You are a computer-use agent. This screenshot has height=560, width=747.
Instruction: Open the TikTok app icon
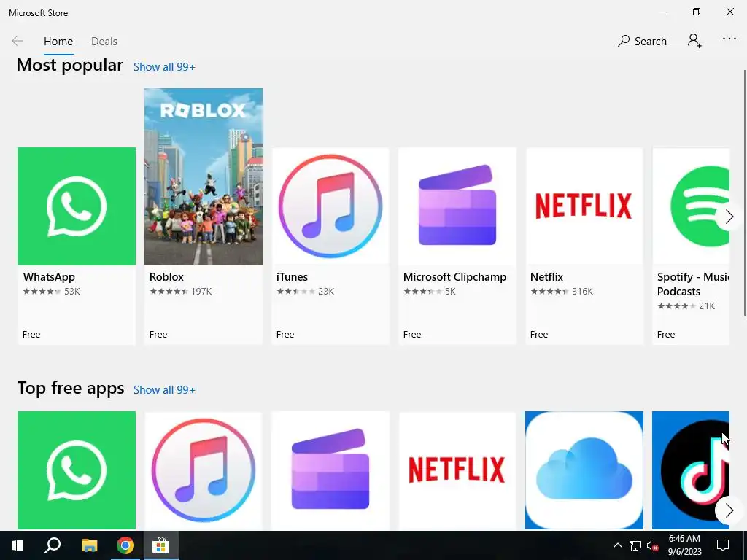pyautogui.click(x=691, y=470)
